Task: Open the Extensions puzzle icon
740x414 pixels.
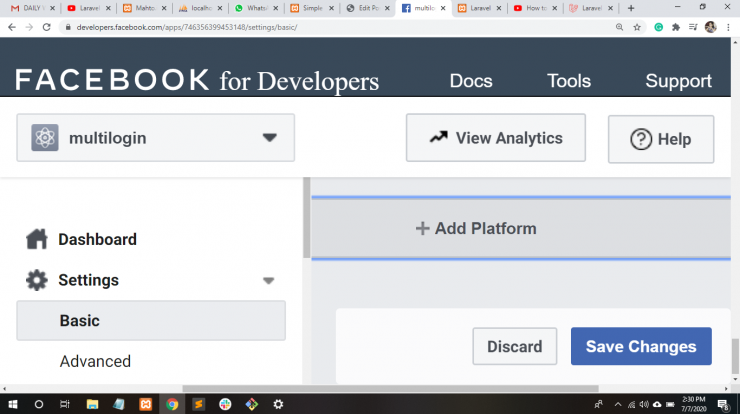Action: click(x=676, y=27)
